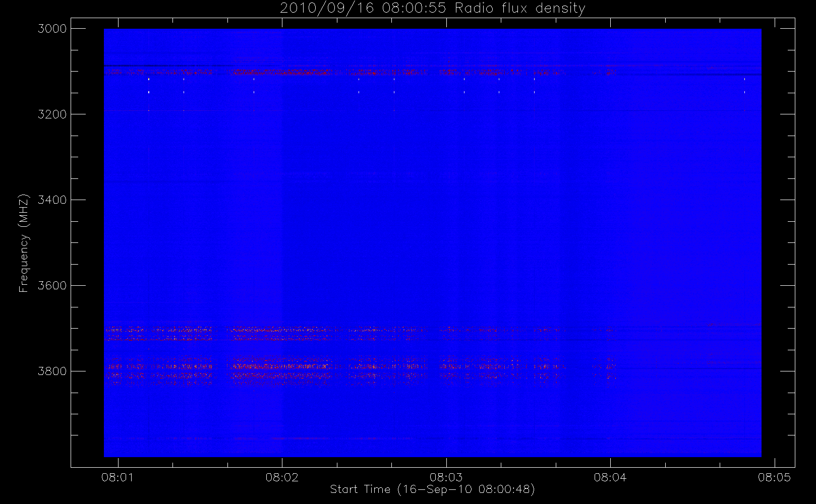Click the 08:04 time tick label

coord(610,477)
